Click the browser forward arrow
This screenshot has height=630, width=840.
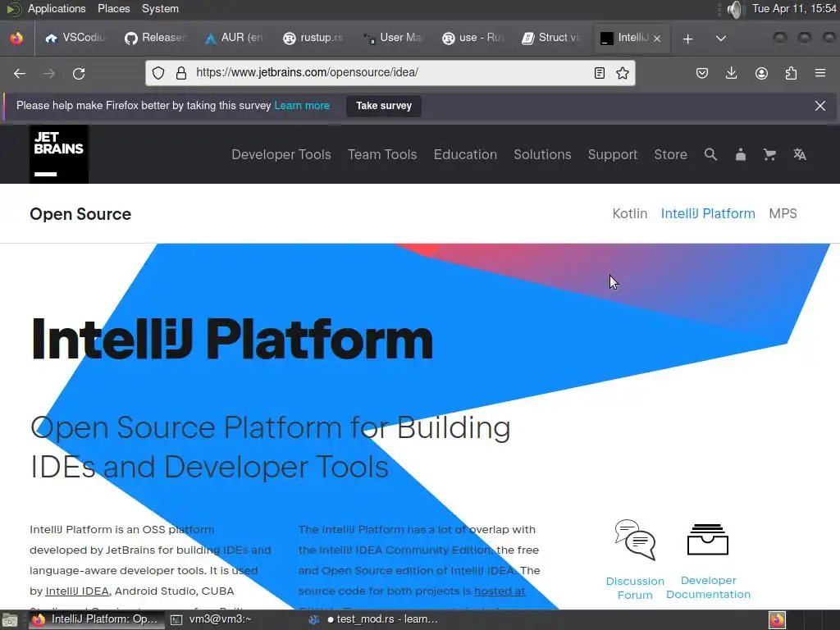[x=49, y=73]
